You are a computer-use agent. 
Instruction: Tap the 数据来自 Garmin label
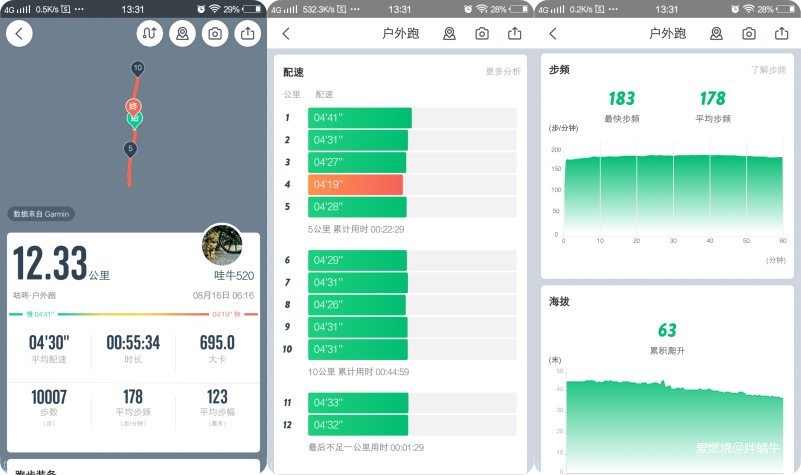click(x=41, y=214)
